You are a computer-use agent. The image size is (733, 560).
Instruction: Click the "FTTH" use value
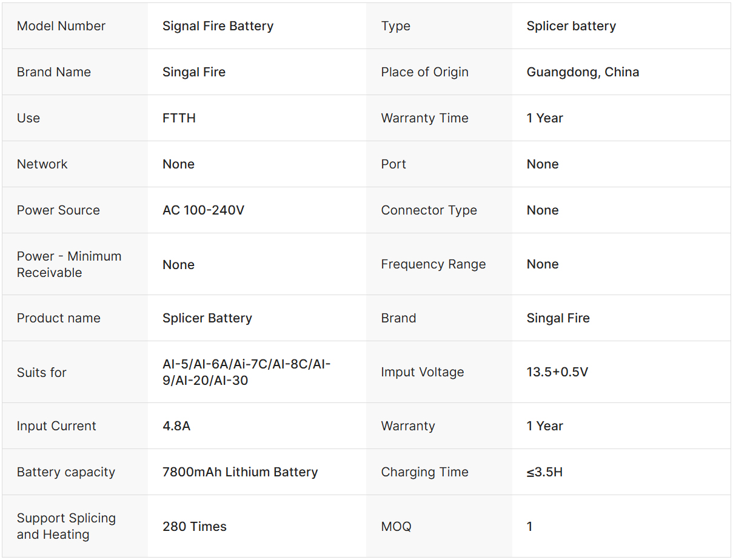[179, 118]
